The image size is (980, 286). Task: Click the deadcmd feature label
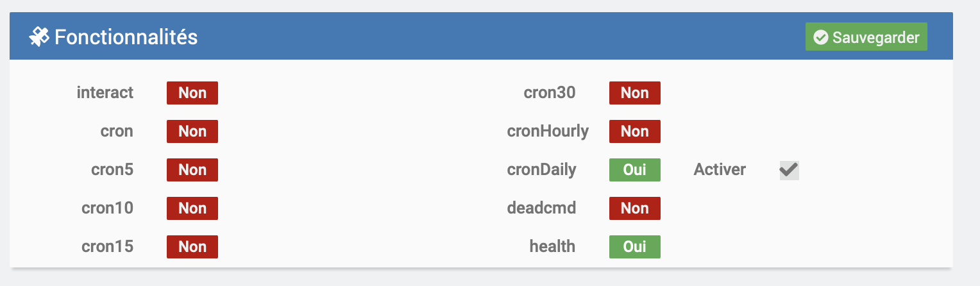[541, 208]
